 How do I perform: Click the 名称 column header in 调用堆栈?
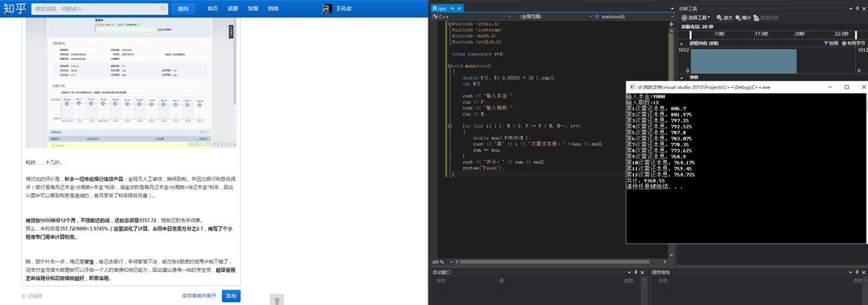point(662,281)
